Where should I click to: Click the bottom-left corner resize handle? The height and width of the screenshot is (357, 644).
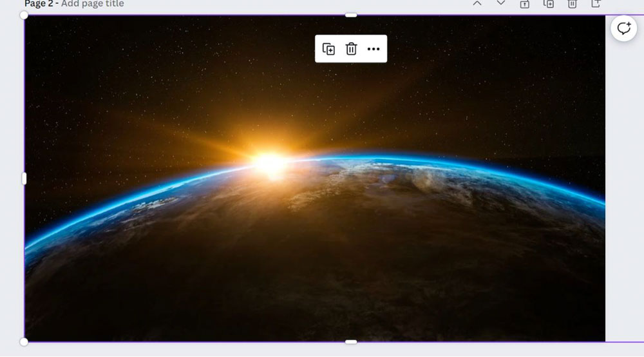(24, 342)
